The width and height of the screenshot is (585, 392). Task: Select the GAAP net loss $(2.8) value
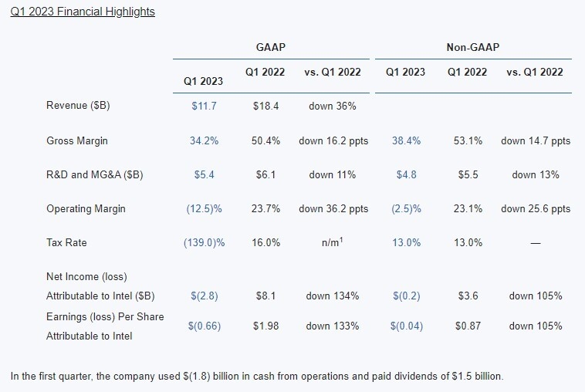(x=204, y=296)
